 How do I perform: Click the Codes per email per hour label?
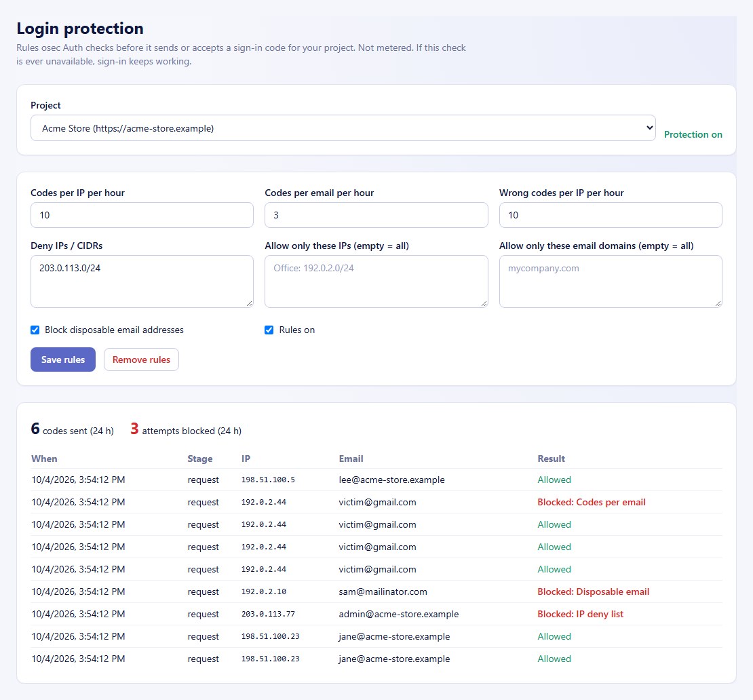(x=320, y=193)
